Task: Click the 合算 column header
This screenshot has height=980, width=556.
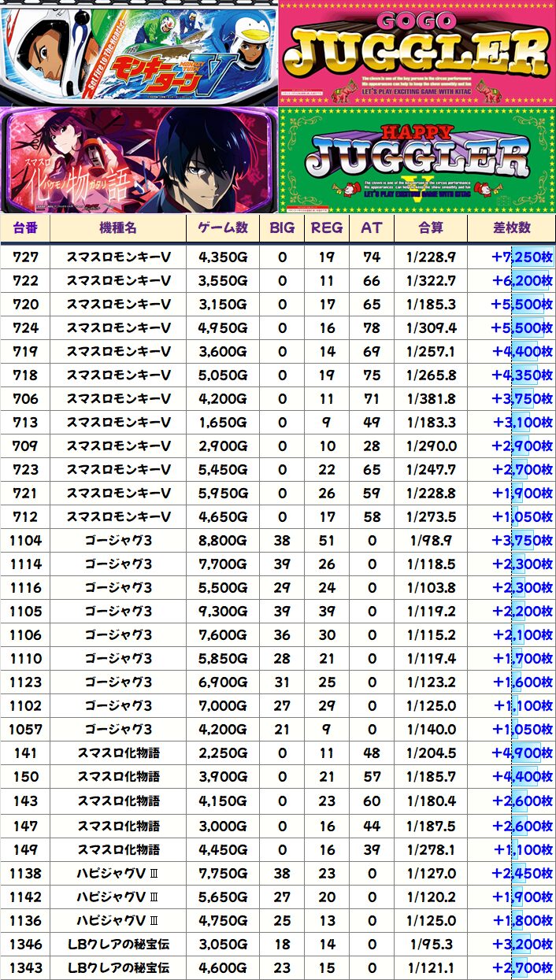Action: (x=431, y=227)
